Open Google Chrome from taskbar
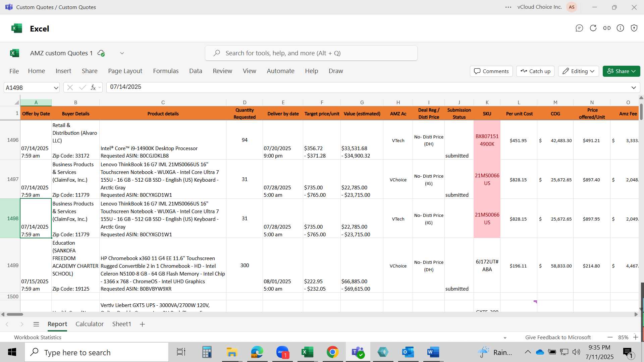 tap(332, 352)
